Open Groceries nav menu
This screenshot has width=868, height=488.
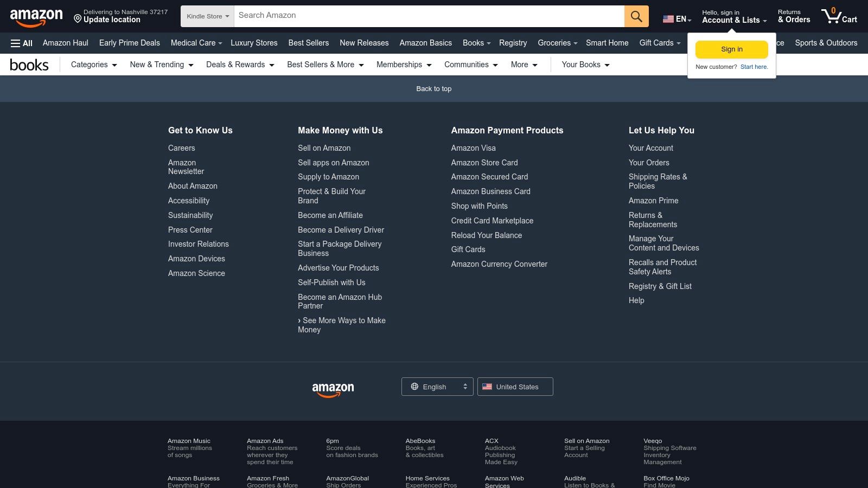pos(558,43)
